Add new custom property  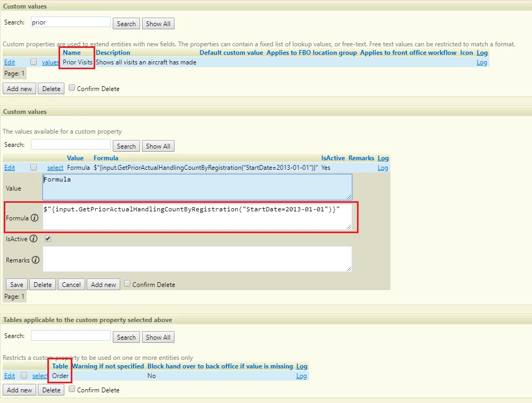pyautogui.click(x=19, y=88)
